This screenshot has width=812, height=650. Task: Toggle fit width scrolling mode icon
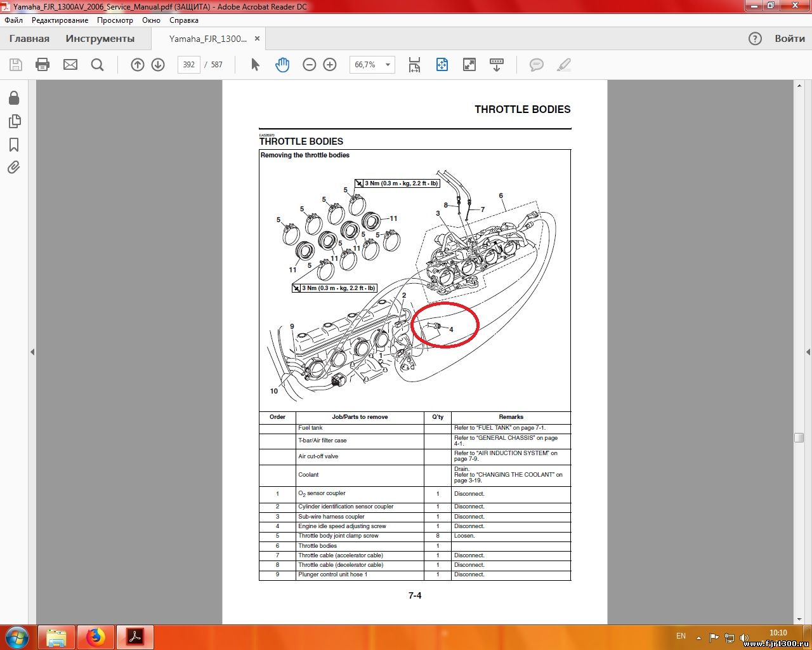pos(414,65)
